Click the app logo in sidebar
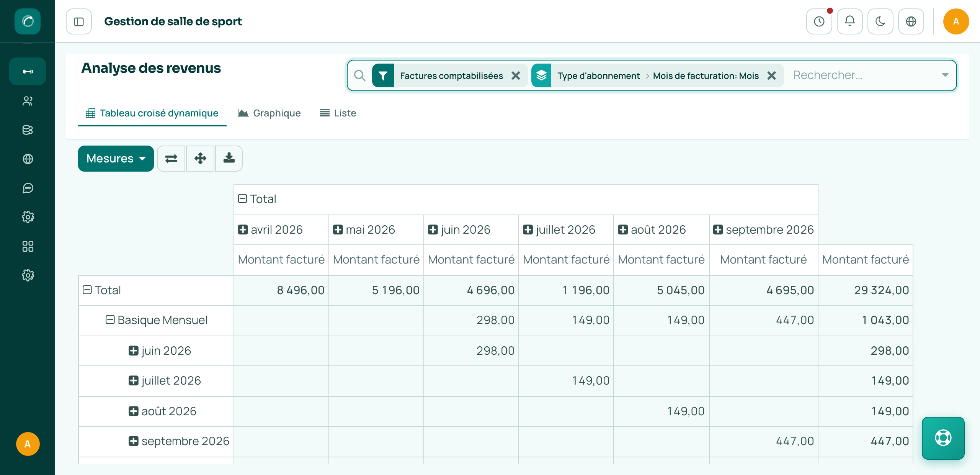Image resolution: width=980 pixels, height=475 pixels. point(28,21)
